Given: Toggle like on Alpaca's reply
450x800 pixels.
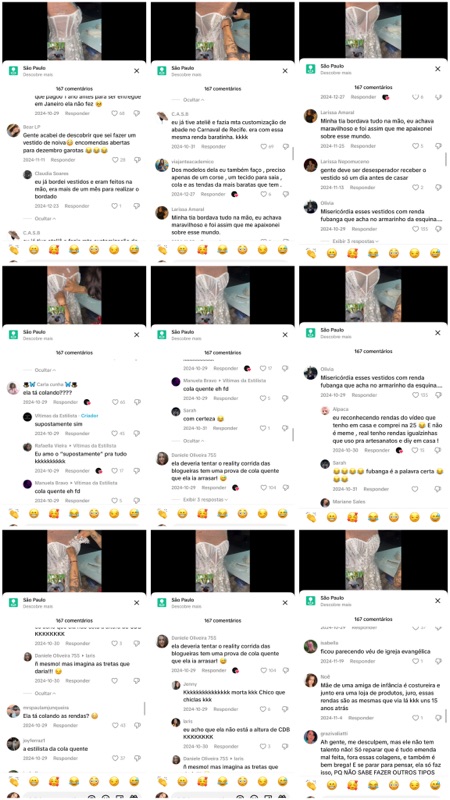Looking at the screenshot, I should pyautogui.click(x=414, y=451).
